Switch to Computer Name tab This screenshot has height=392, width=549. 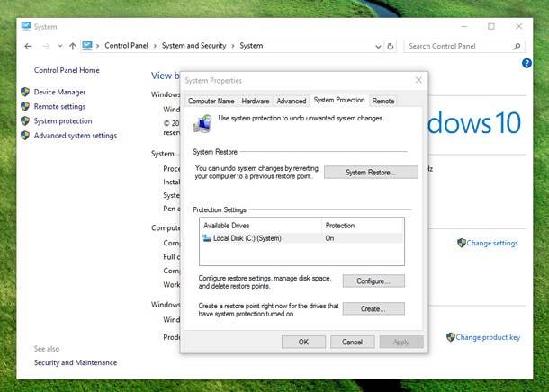(211, 101)
